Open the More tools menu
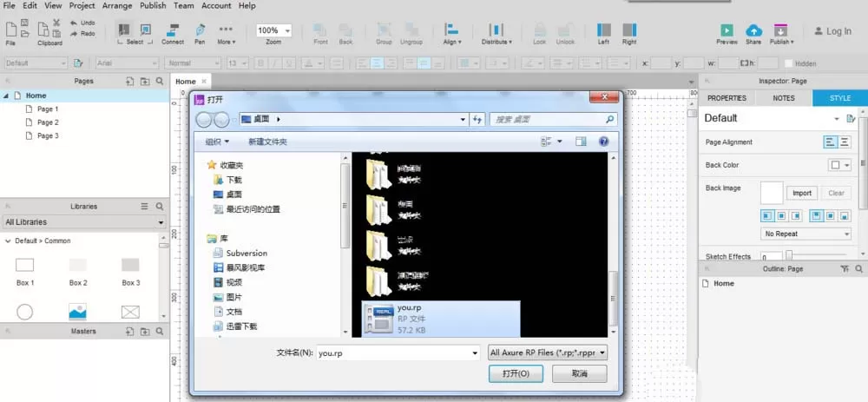Screen dimensions: 868x402 click(226, 33)
